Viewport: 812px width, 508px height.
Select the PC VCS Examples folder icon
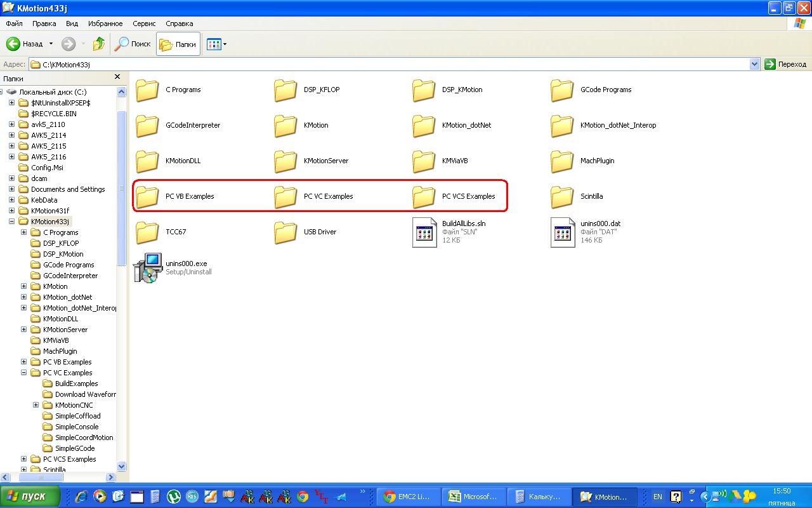click(x=424, y=197)
